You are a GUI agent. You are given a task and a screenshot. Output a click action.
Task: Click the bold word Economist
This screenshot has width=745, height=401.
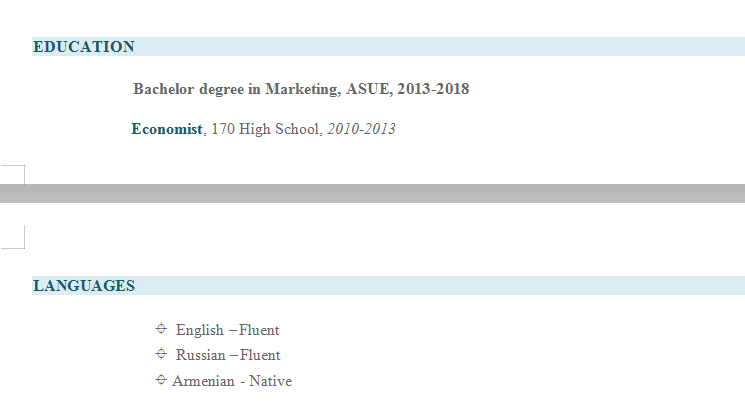[x=167, y=129]
